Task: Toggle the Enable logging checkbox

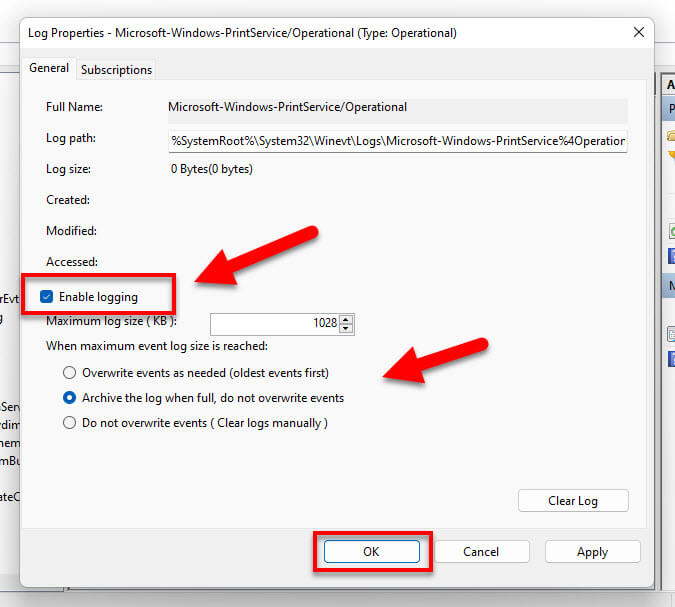Action: click(x=46, y=297)
